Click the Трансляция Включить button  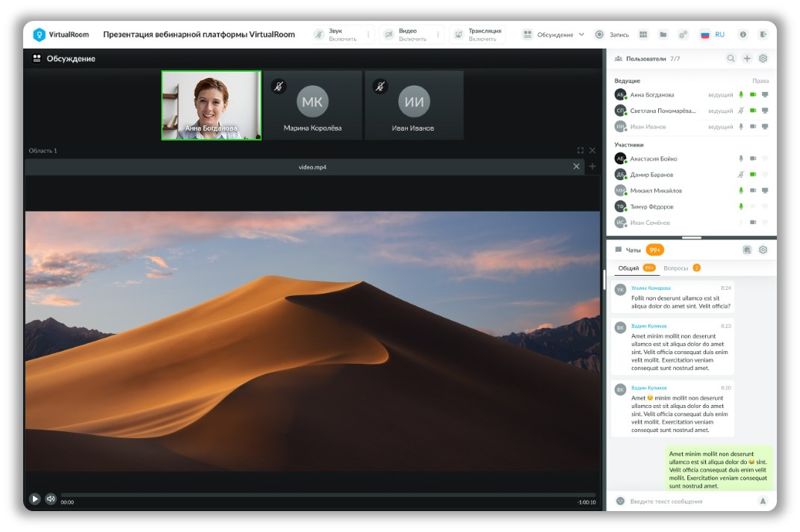(x=477, y=34)
